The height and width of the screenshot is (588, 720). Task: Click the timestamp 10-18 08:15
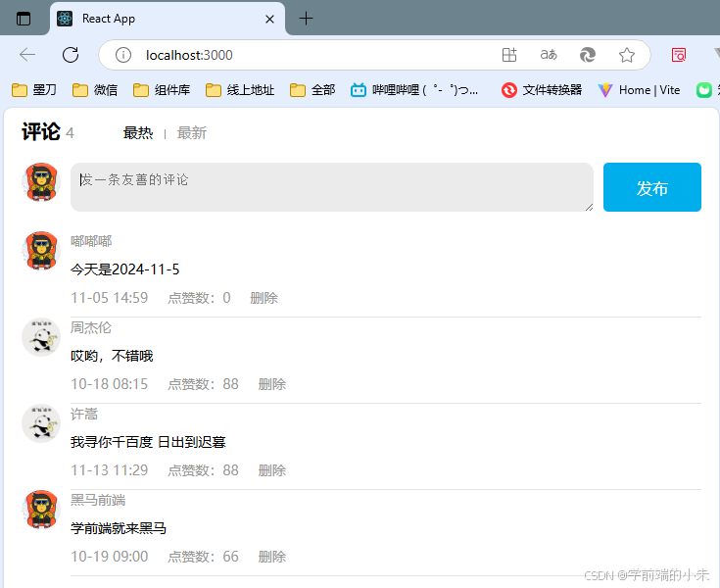(x=110, y=384)
